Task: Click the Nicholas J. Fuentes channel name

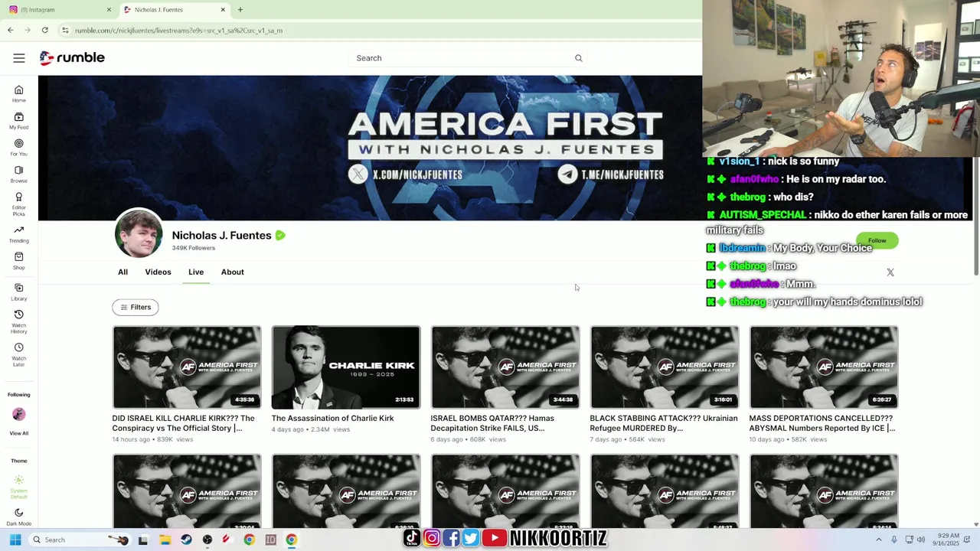Action: coord(221,236)
